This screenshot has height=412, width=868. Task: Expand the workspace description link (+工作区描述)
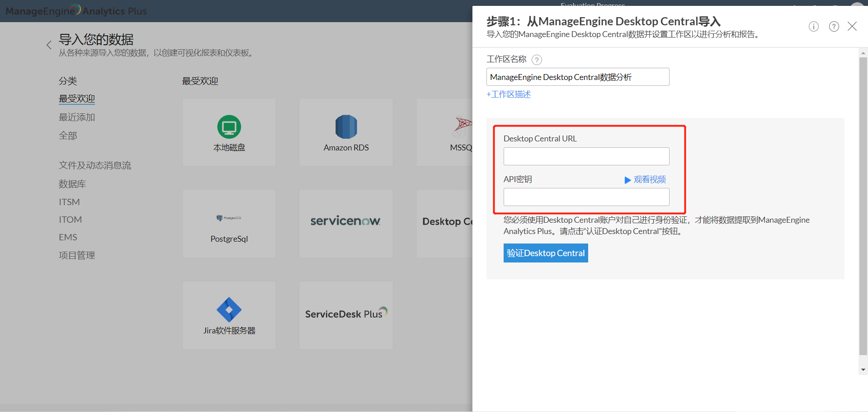point(509,94)
